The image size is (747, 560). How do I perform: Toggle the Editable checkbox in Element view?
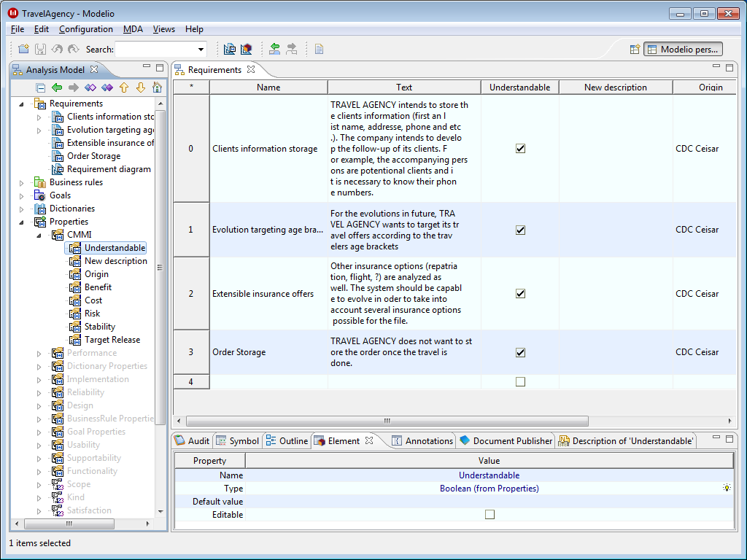coord(489,514)
